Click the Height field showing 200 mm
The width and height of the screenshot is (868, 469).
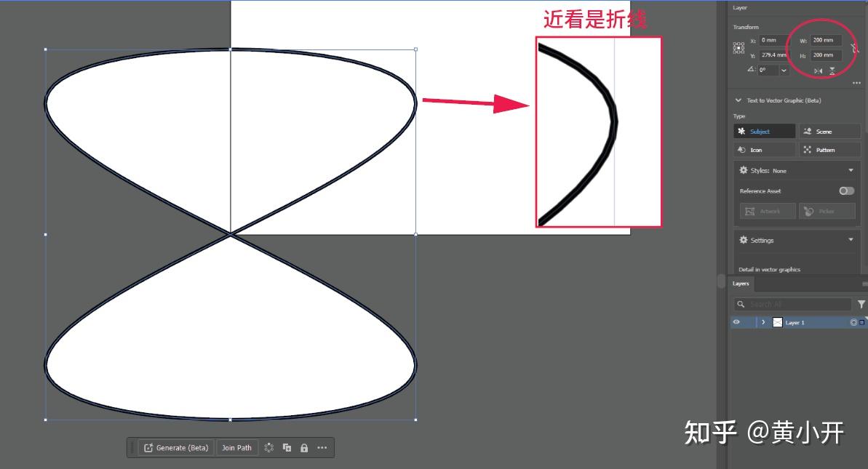[x=826, y=55]
